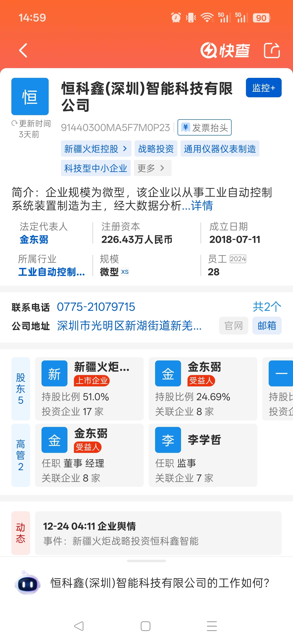This screenshot has width=293, height=644.
Task: Tap the registered capital 226.43万人民币
Action: coord(137,240)
